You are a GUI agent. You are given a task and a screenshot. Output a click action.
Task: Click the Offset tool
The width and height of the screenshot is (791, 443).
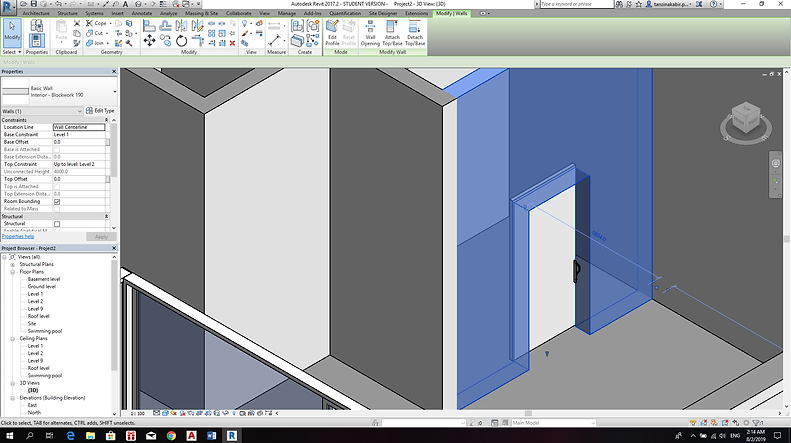pyautogui.click(x=165, y=25)
